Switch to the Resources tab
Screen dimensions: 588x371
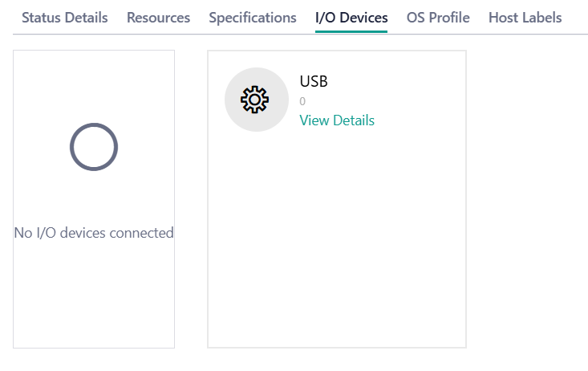click(158, 18)
